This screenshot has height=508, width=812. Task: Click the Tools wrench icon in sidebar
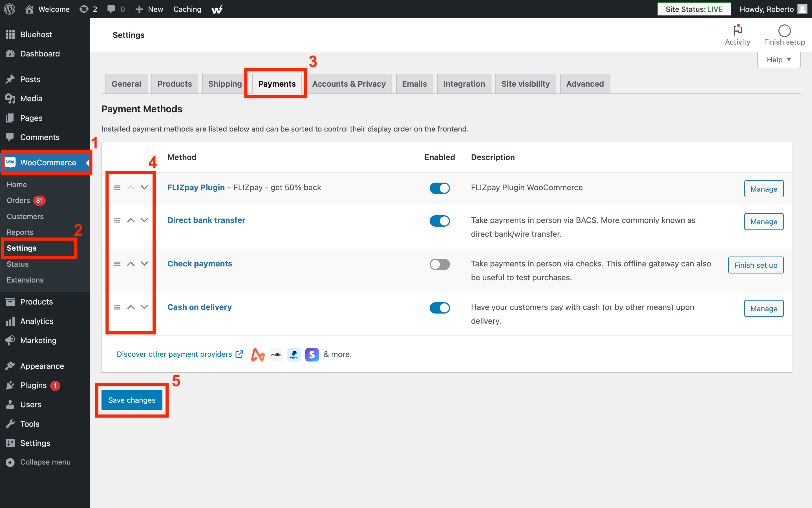pos(10,424)
